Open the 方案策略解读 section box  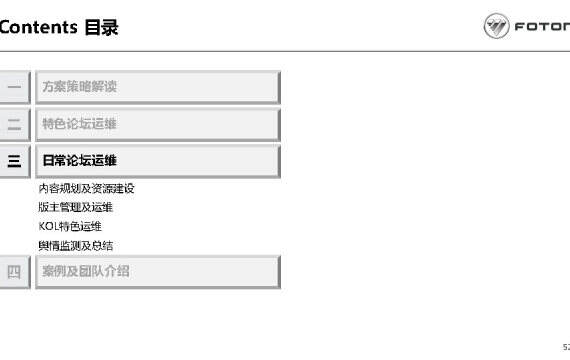158,87
